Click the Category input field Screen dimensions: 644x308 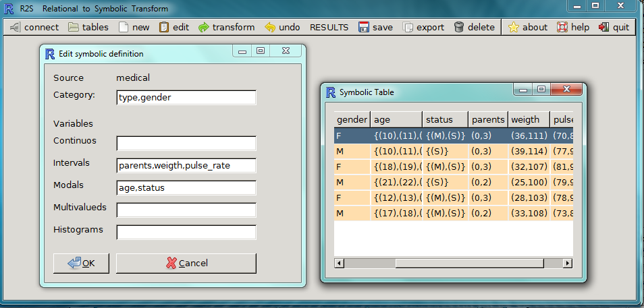[x=186, y=98]
